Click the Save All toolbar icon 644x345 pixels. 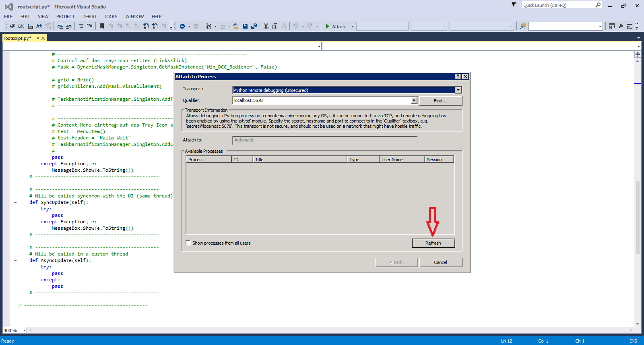coord(254,26)
